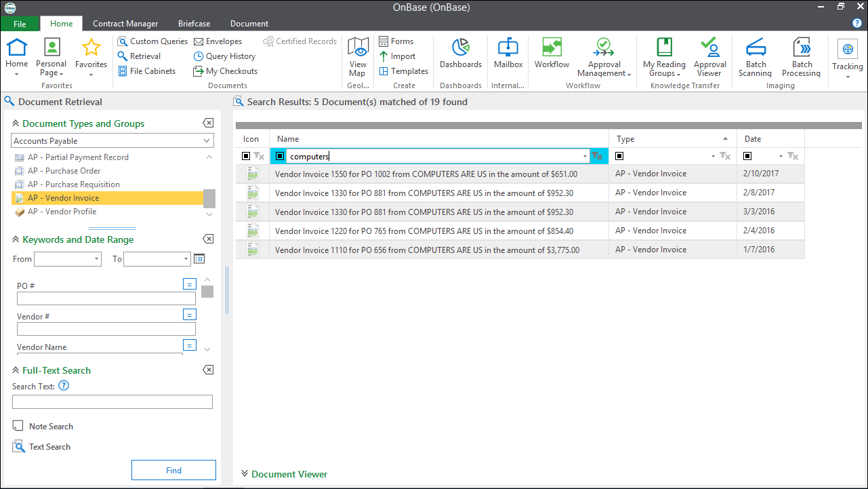Expand the Accounts Payable dropdown
This screenshot has height=489, width=868.
point(207,141)
